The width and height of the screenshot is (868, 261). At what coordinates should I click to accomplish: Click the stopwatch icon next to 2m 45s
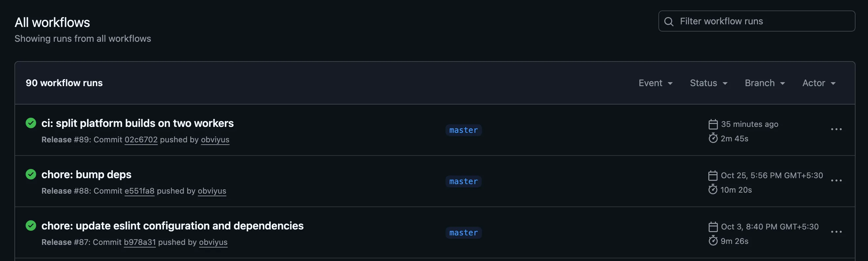(713, 138)
